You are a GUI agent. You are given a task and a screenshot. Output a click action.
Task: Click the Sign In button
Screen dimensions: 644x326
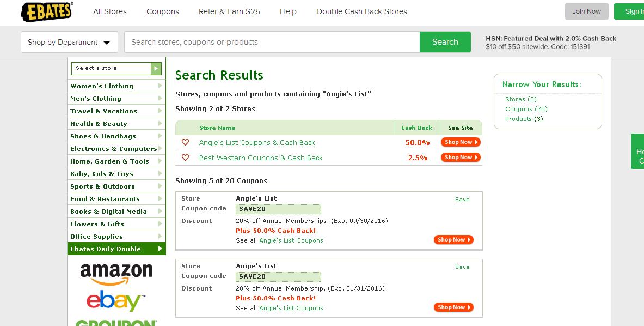click(629, 11)
